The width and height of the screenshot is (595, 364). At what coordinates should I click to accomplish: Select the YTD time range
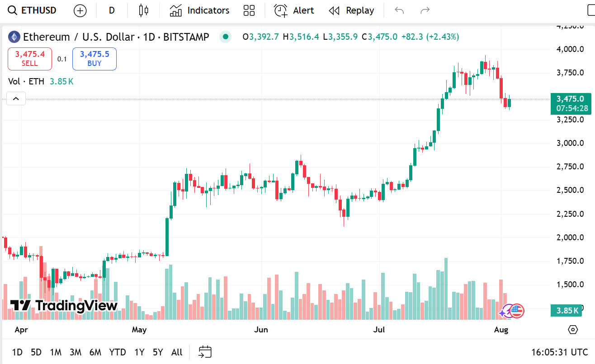118,352
